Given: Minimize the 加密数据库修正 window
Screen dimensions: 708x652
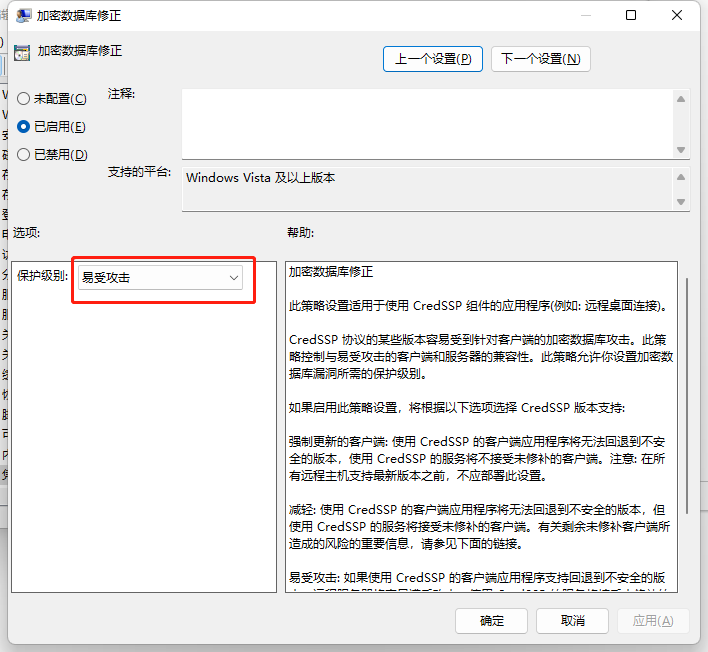Looking at the screenshot, I should click(585, 16).
